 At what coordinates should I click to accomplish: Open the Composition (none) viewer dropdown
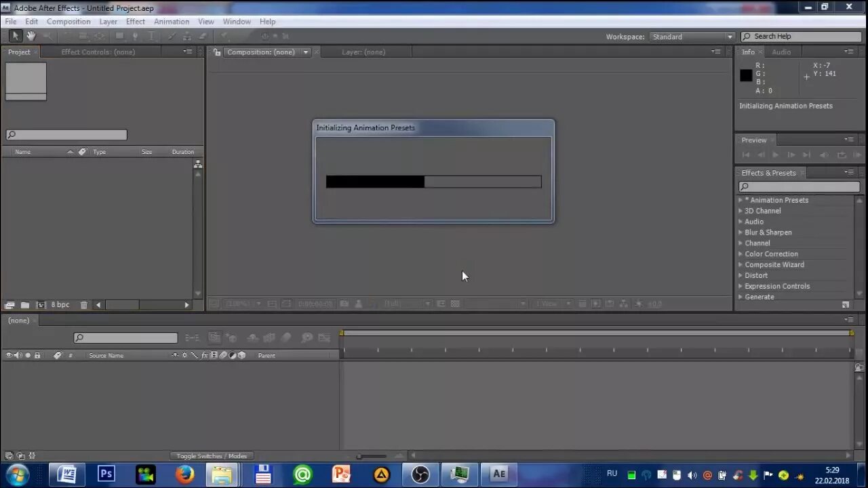point(306,52)
